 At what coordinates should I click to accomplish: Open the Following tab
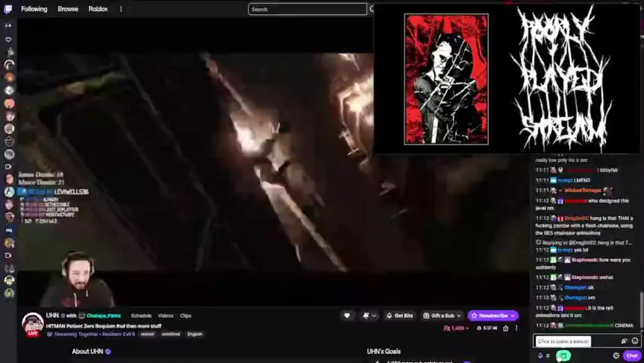pos(34,9)
